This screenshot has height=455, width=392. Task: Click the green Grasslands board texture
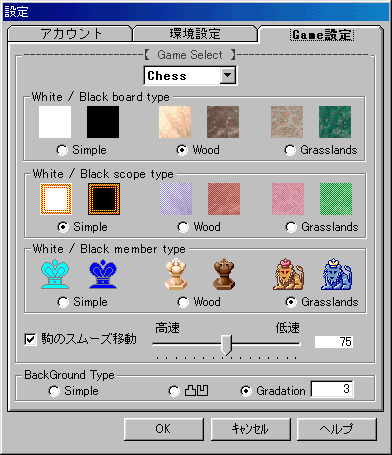click(x=335, y=122)
